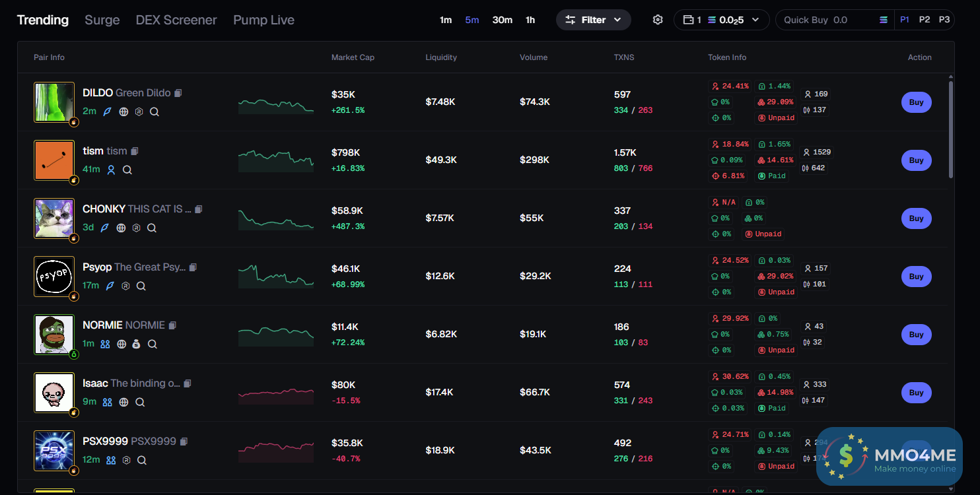Copy the Isaac token address
The width and height of the screenshot is (980, 495).
pos(188,383)
